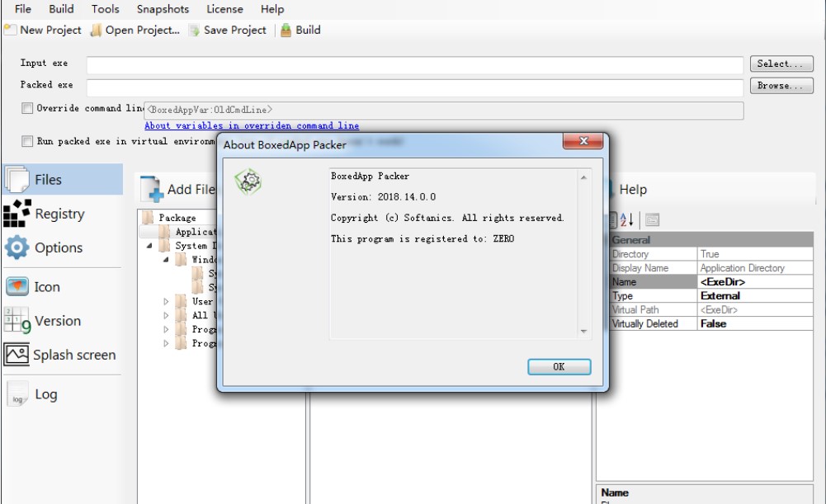Open the Splash screen section

coord(62,355)
